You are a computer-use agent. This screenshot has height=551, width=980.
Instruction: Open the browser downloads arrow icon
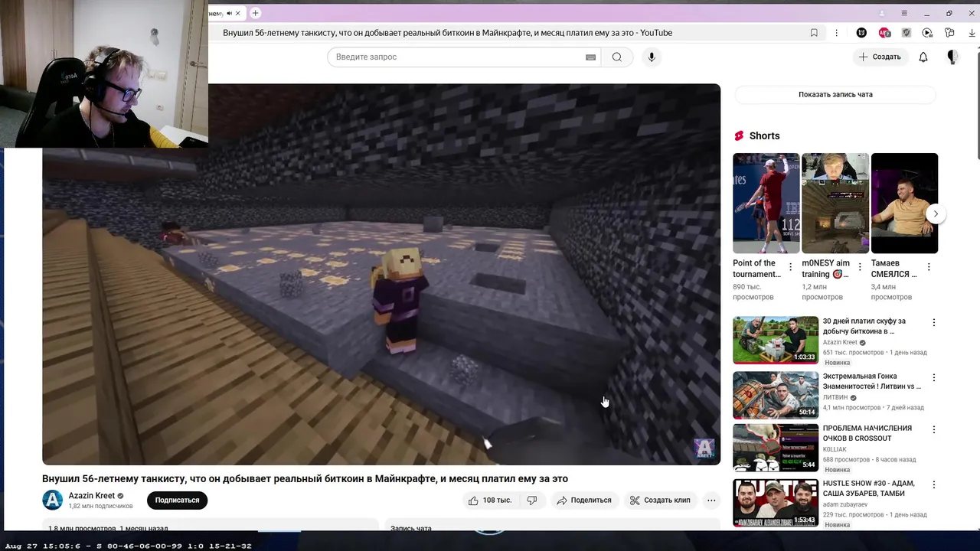tap(972, 33)
